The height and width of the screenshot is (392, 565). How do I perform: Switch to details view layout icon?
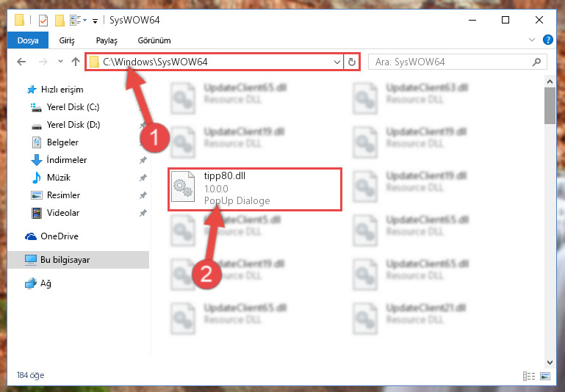528,376
